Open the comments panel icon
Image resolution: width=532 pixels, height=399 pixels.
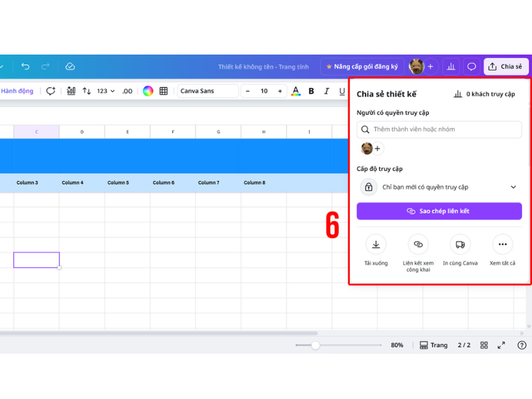(x=471, y=66)
